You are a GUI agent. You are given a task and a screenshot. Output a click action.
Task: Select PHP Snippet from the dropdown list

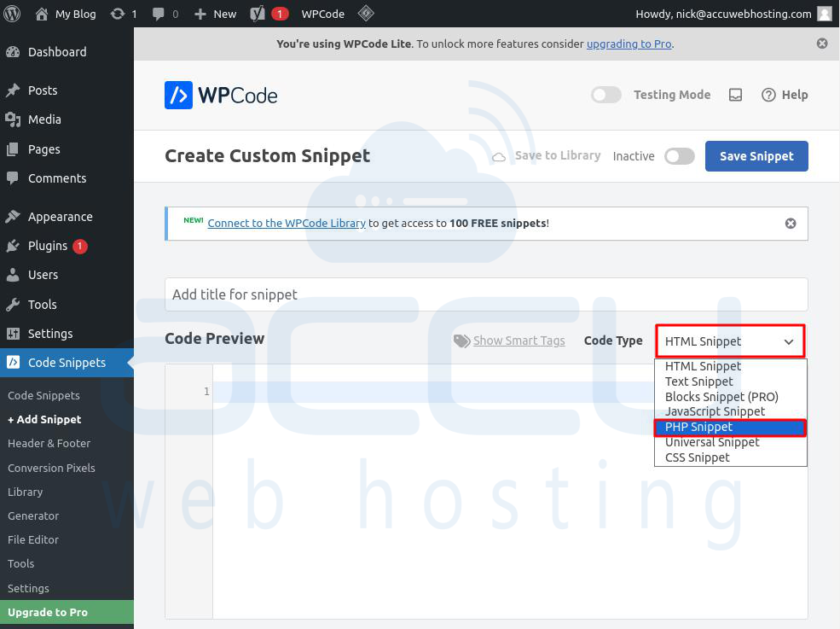point(730,427)
